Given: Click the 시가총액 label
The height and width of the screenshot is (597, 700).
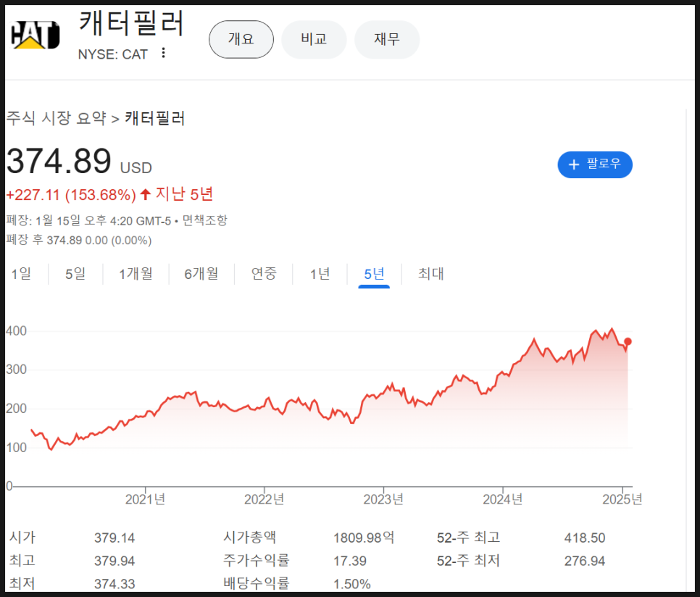Looking at the screenshot, I should [x=249, y=537].
